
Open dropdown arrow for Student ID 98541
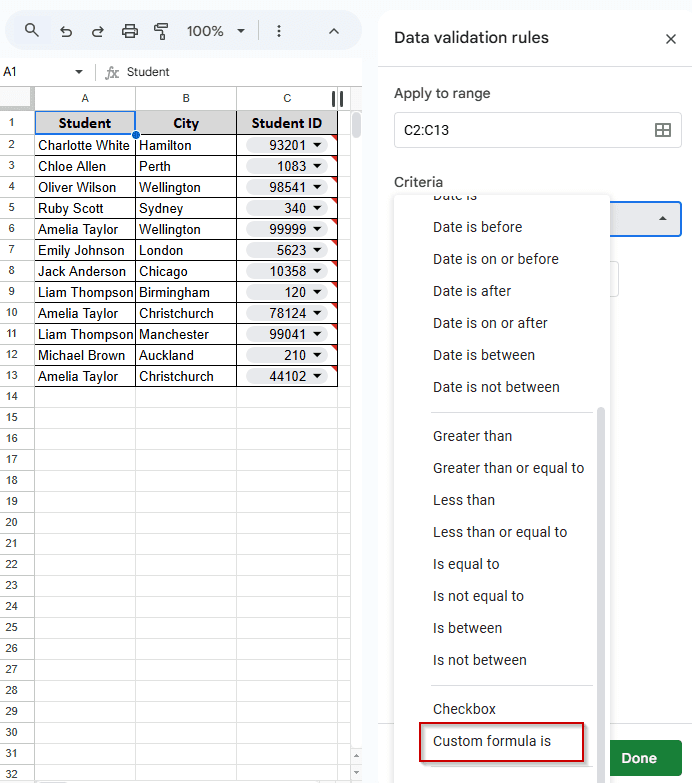[317, 187]
